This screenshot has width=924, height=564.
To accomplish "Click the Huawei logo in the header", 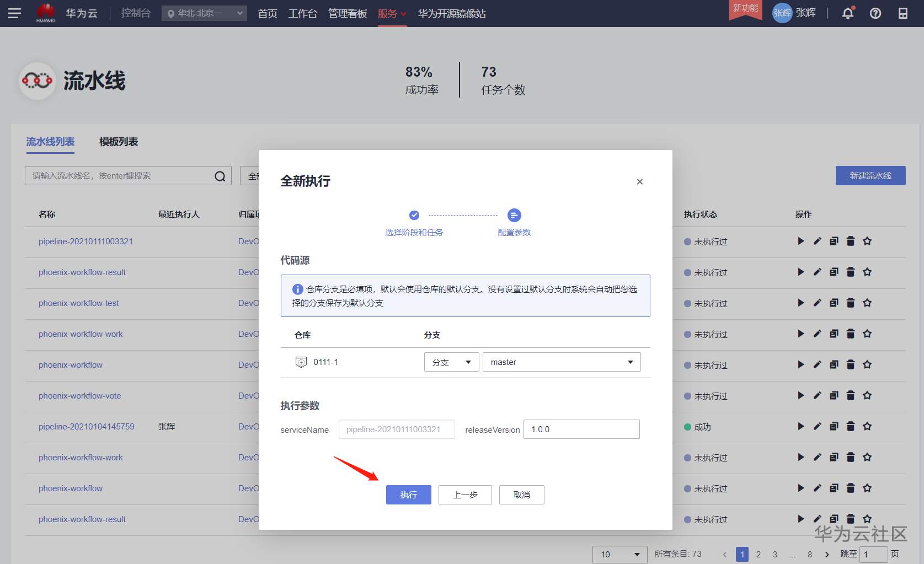I will pos(46,13).
